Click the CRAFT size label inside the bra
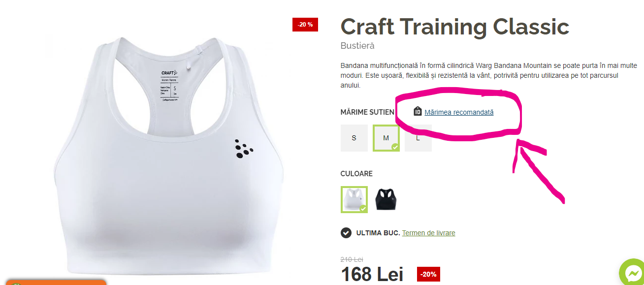The width and height of the screenshot is (644, 285). coord(169,84)
